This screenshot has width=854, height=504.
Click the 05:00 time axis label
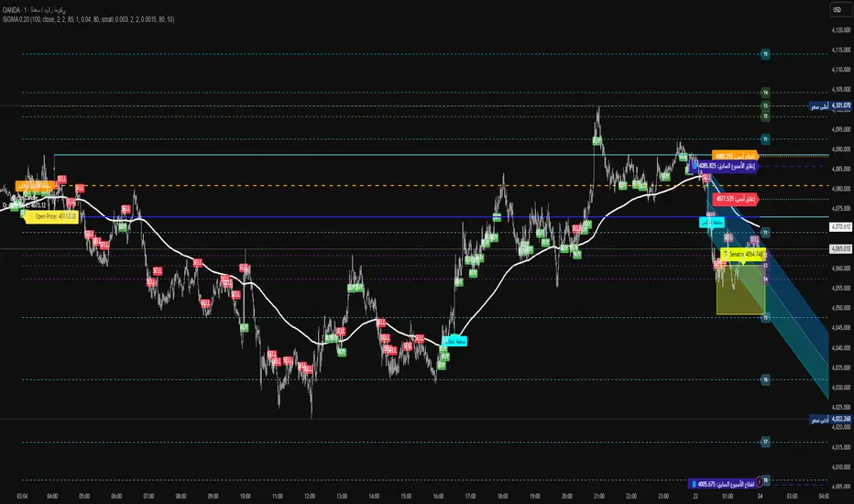(x=84, y=497)
